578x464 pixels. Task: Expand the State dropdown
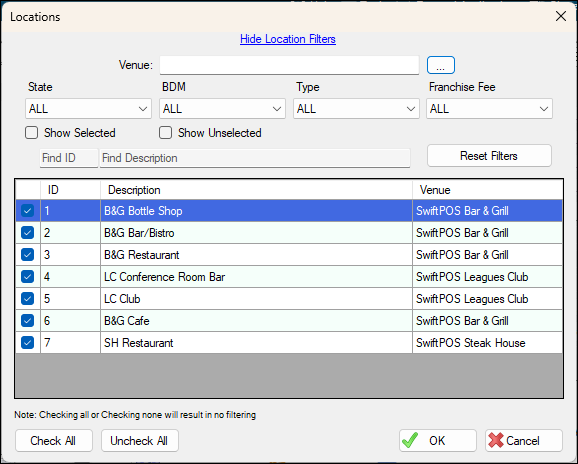(88, 109)
